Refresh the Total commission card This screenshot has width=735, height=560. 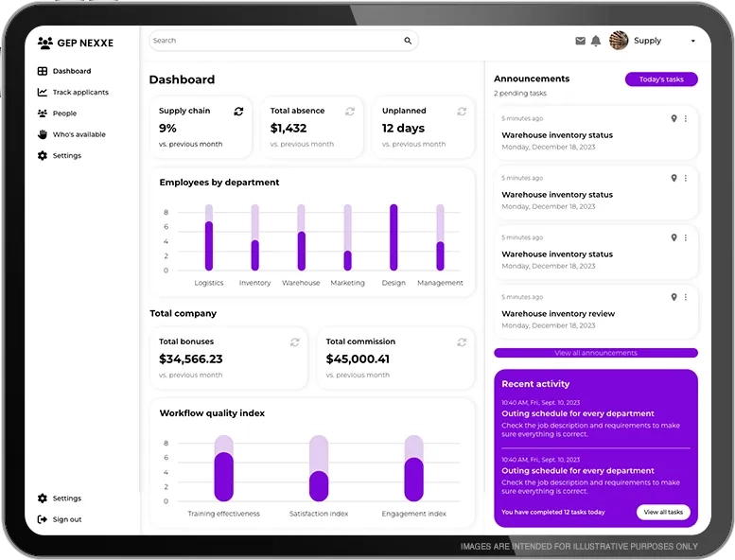pyautogui.click(x=462, y=341)
